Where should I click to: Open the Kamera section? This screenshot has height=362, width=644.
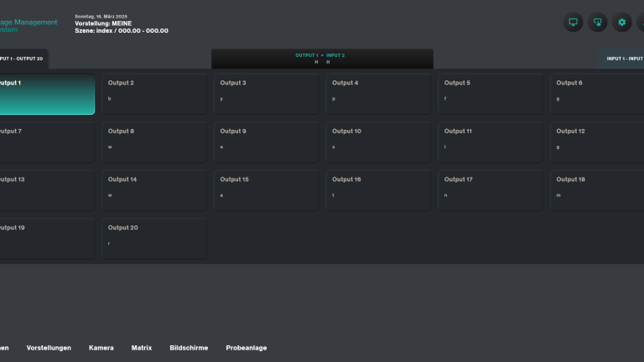(101, 348)
